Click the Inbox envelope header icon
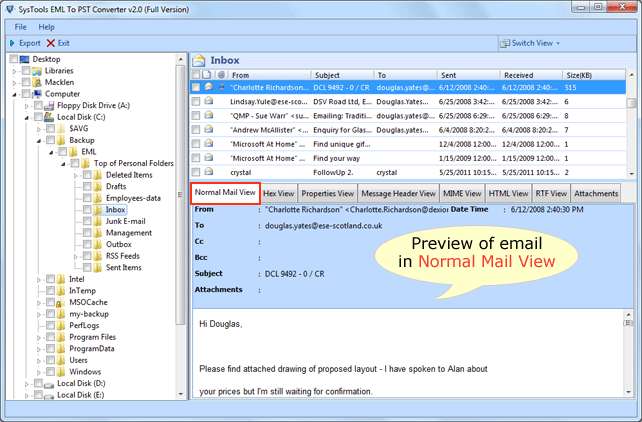 point(199,61)
